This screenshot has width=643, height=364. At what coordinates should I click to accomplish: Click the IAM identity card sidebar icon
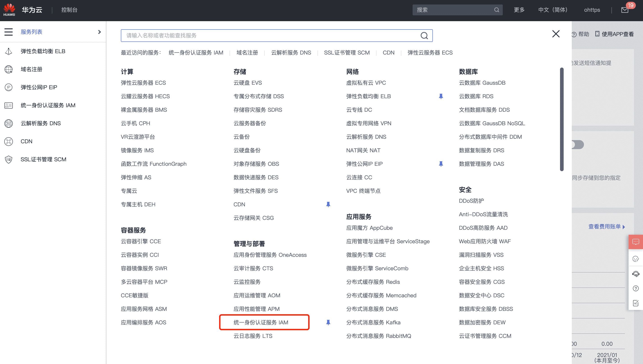pos(9,105)
